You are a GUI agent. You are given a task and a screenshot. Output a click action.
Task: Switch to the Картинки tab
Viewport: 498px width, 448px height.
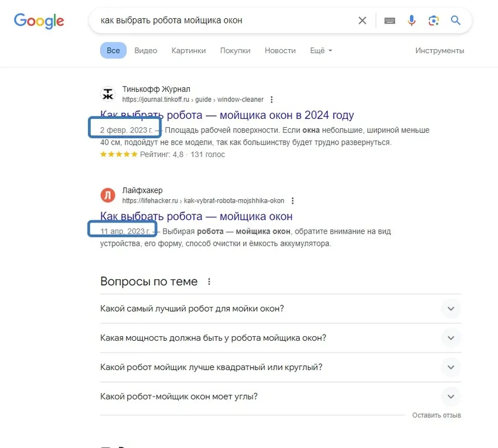tap(189, 50)
